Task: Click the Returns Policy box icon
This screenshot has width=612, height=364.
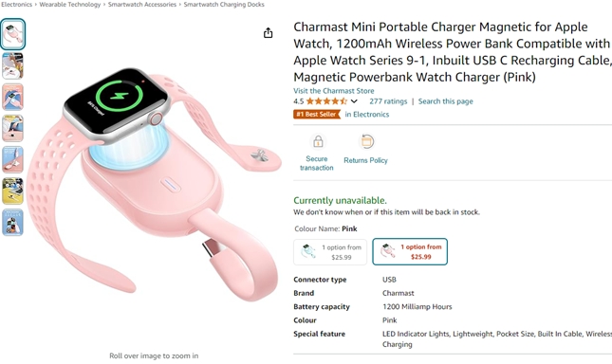Action: pyautogui.click(x=366, y=141)
